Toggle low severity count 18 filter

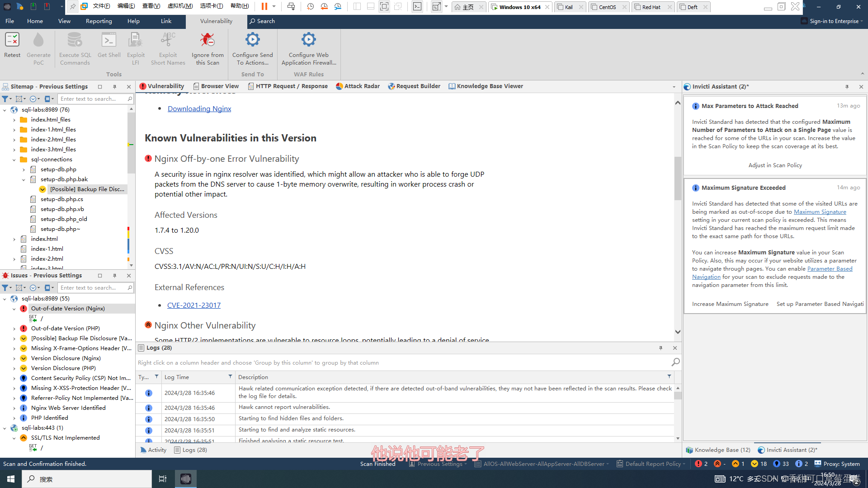click(759, 464)
